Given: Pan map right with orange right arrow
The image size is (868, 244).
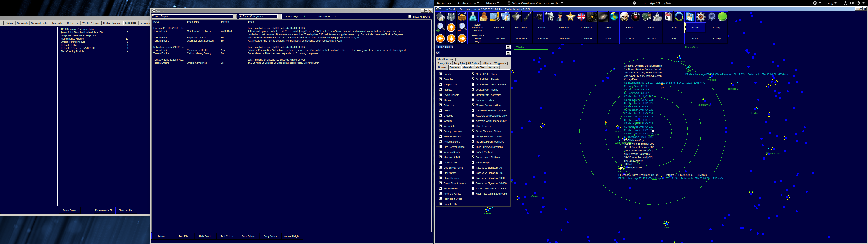Looking at the screenshot, I should click(x=462, y=38).
